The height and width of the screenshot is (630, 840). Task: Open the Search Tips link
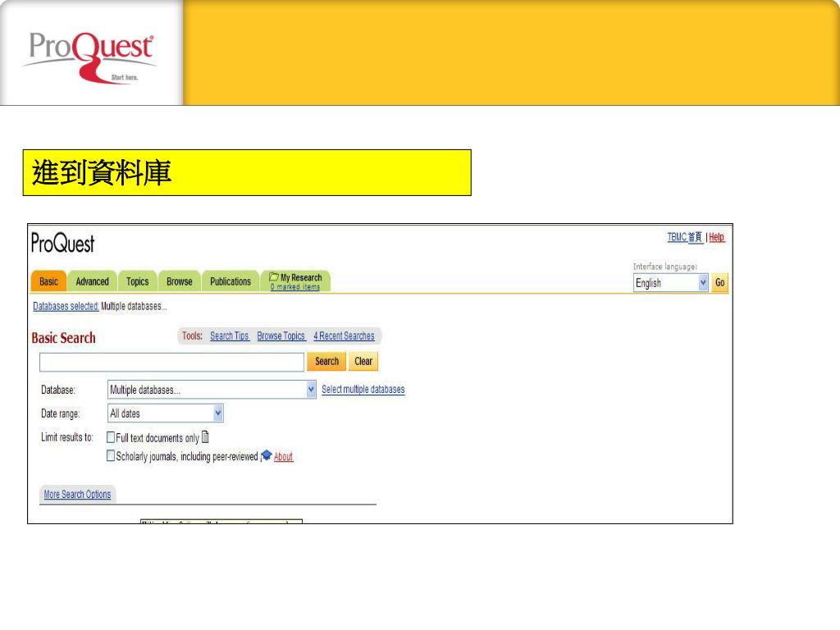[x=230, y=336]
